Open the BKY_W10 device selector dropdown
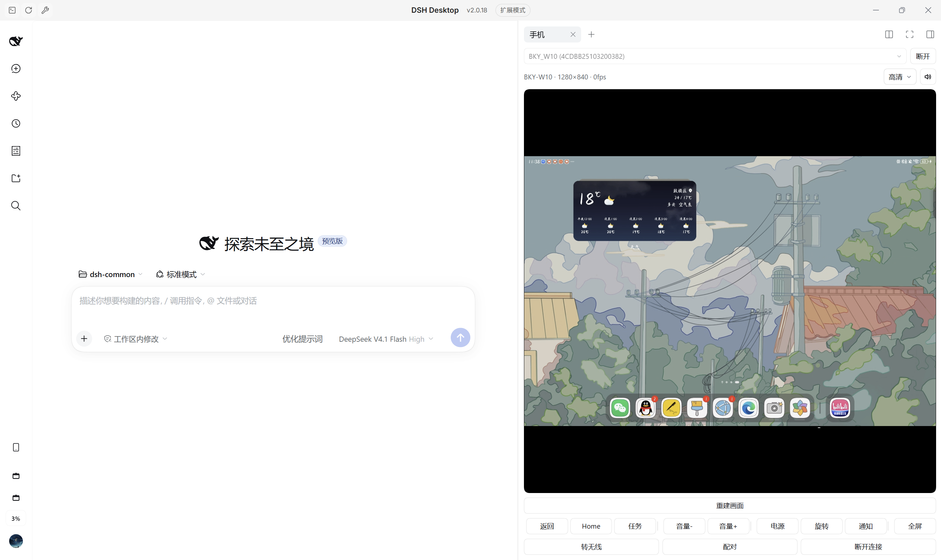This screenshot has height=560, width=941. pos(715,56)
